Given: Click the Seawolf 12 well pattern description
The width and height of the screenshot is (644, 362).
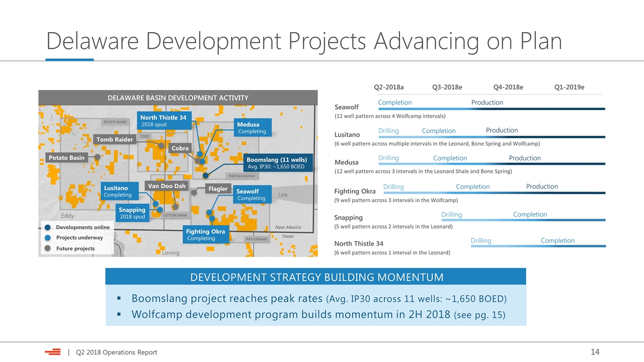Looking at the screenshot, I should 390,116.
